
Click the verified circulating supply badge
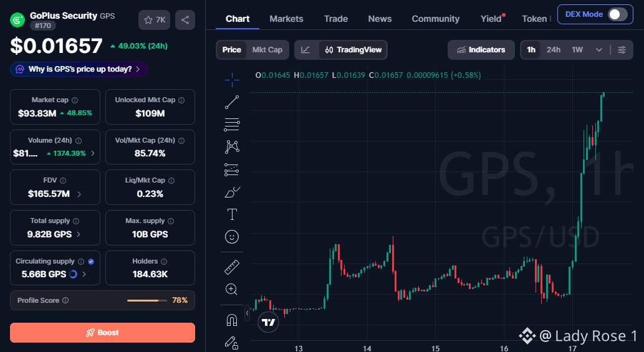(x=91, y=262)
